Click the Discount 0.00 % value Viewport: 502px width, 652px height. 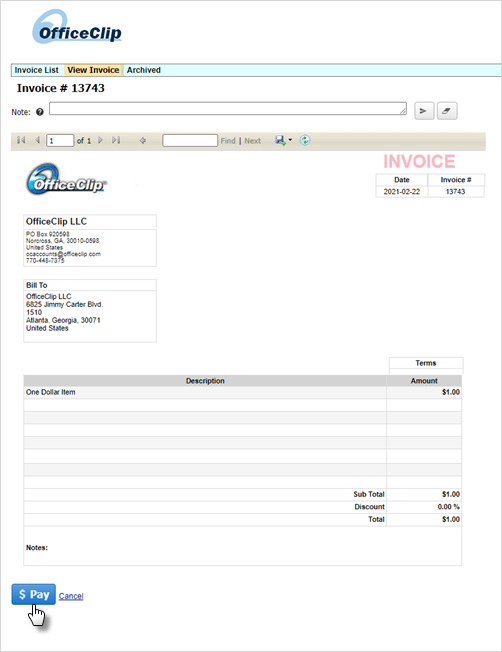tap(448, 507)
